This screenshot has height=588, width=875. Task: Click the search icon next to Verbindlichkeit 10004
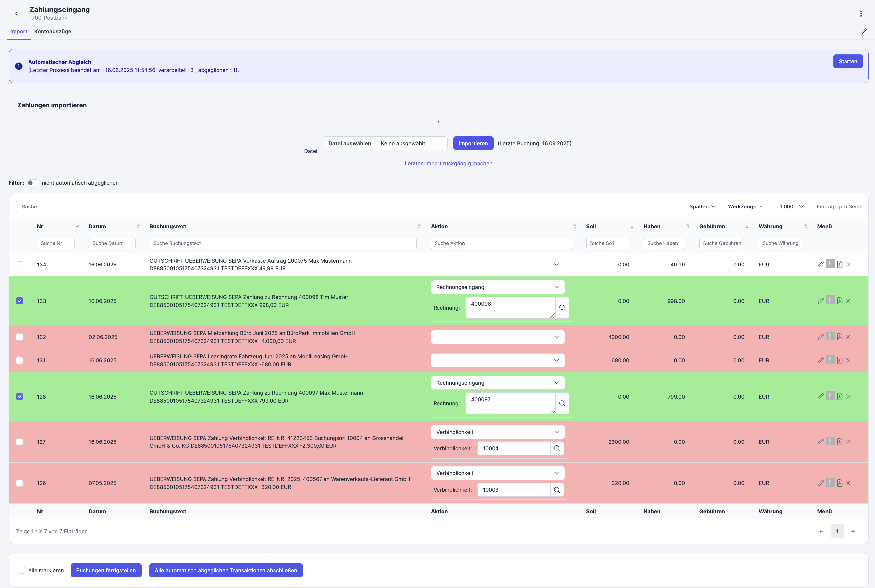[557, 448]
